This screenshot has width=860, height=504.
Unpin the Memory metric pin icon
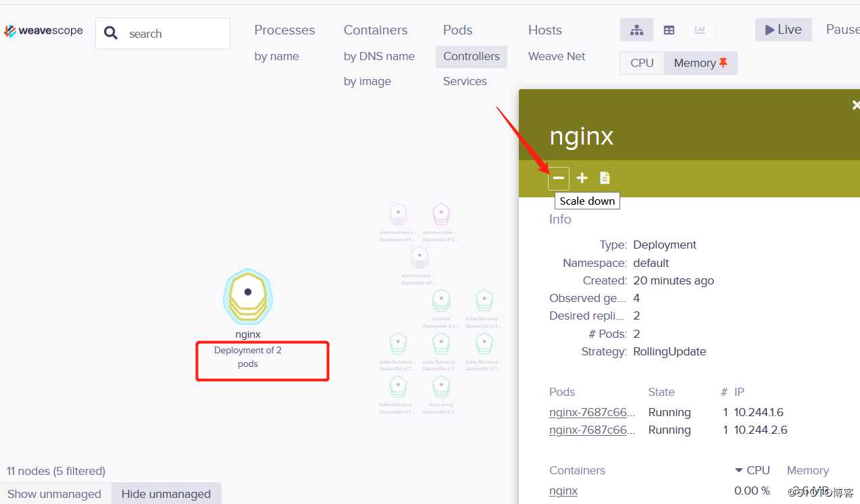724,62
